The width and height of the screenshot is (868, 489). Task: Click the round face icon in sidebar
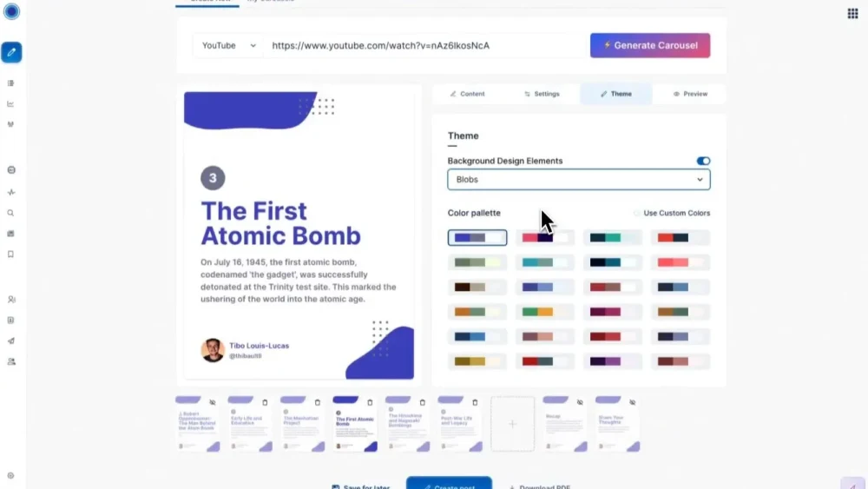pos(11,170)
